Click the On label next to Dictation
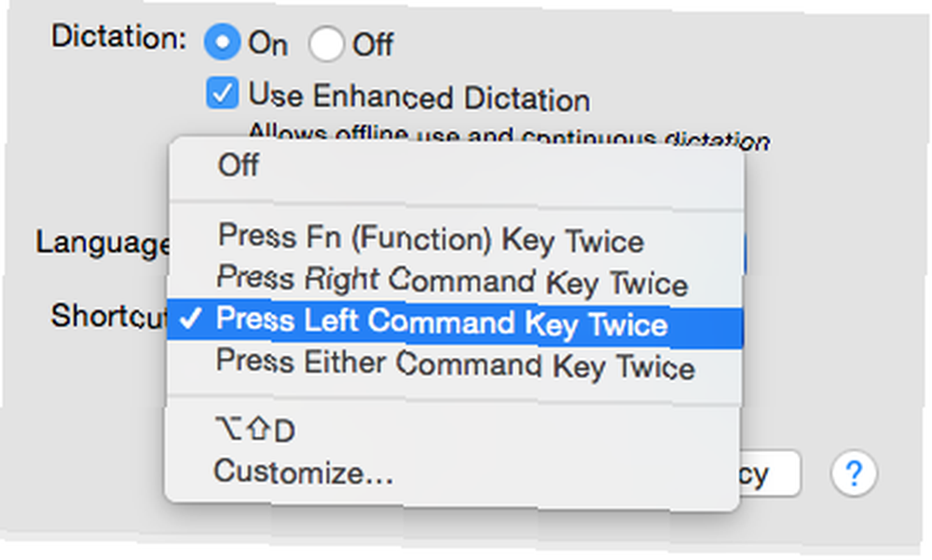This screenshot has width=932, height=560. tap(268, 44)
